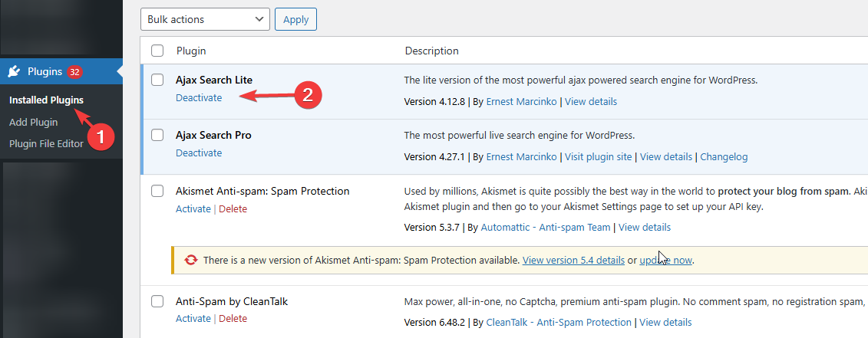Image resolution: width=868 pixels, height=338 pixels.
Task: View details of Anti-Spam by CleanTalk
Action: [665, 323]
